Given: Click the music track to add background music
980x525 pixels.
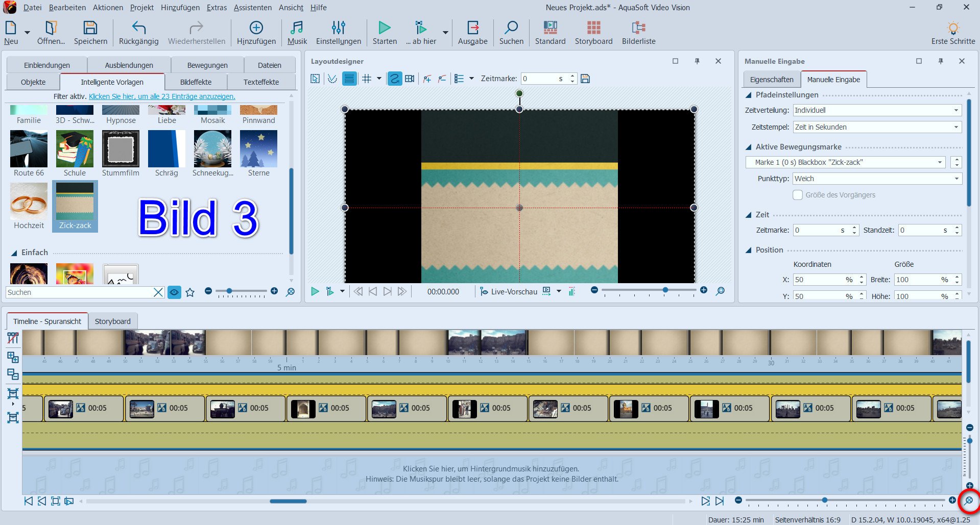Looking at the screenshot, I should [491, 474].
